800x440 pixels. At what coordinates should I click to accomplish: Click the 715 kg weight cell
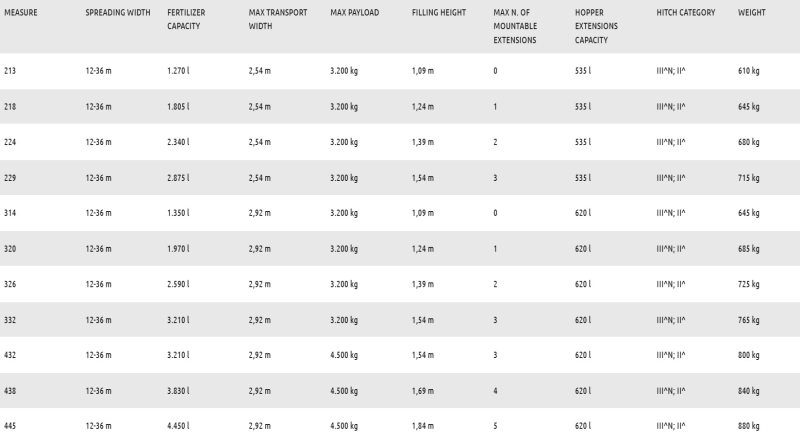pyautogui.click(x=748, y=178)
